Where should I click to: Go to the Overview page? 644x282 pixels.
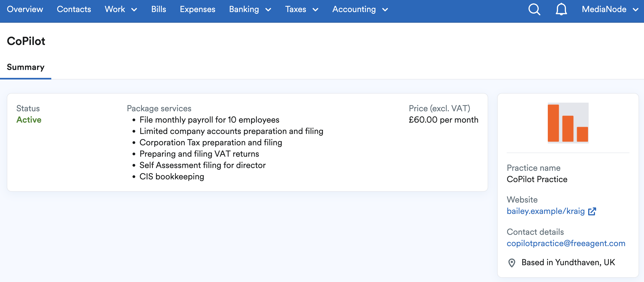[25, 9]
